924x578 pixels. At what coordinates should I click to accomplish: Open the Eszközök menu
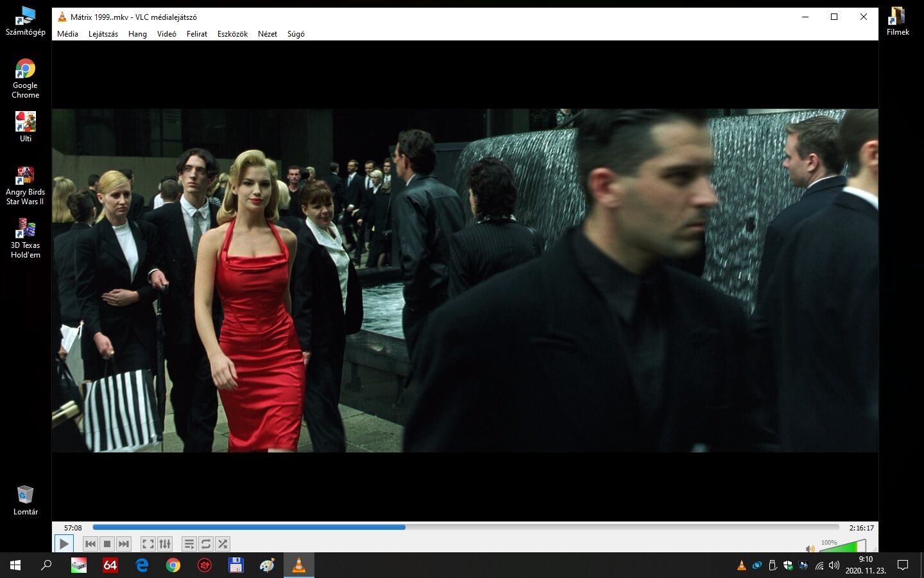pyautogui.click(x=232, y=34)
